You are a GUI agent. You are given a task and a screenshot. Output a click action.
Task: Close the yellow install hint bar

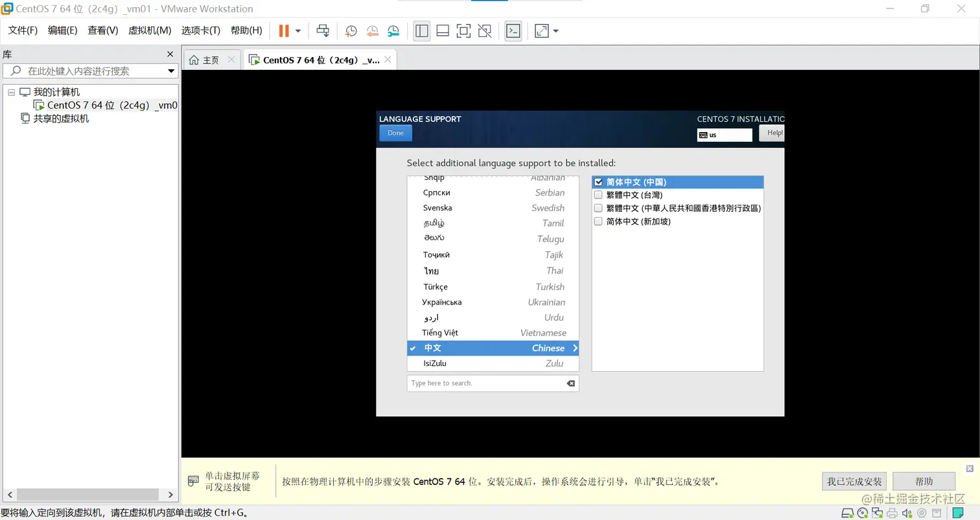pyautogui.click(x=970, y=468)
